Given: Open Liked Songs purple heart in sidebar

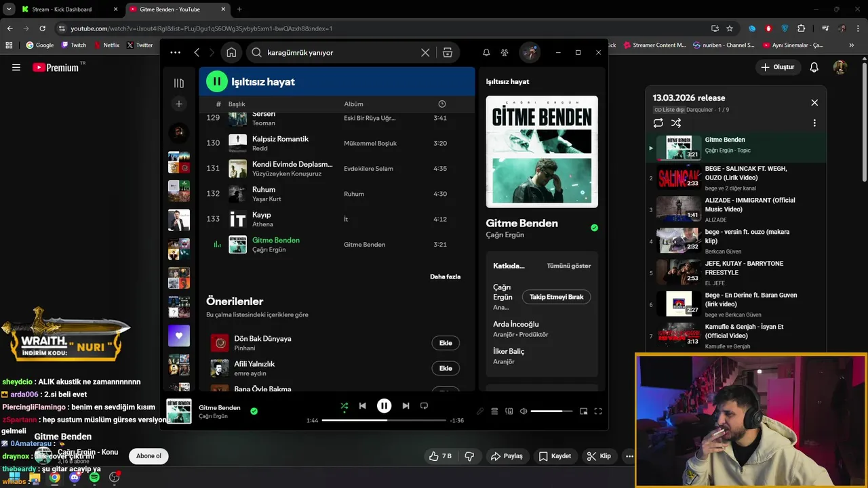Looking at the screenshot, I should (179, 335).
